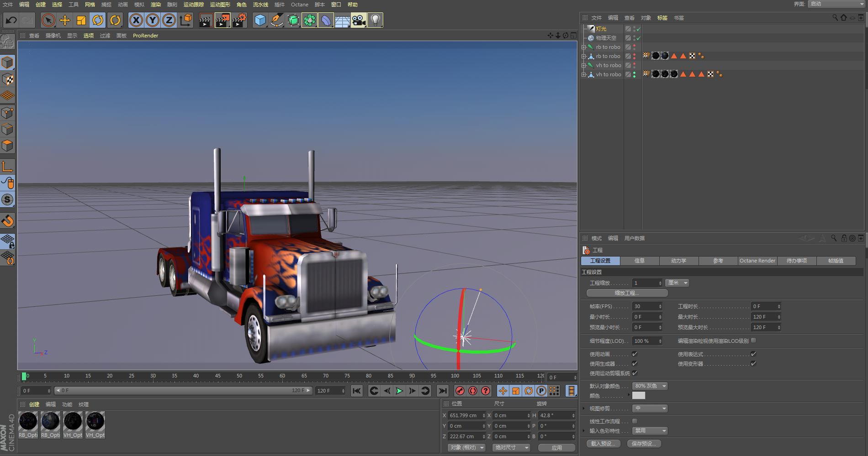The width and height of the screenshot is (868, 456).
Task: Switch to the Octane Render tab
Action: (757, 261)
